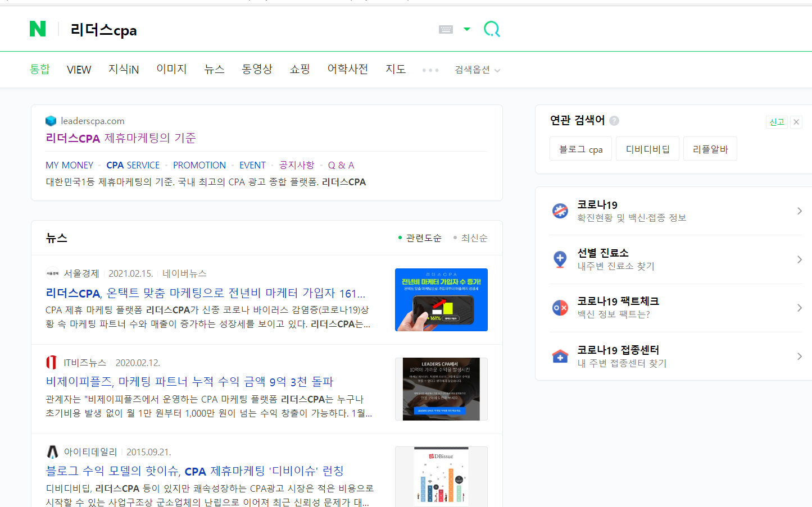Screen dimensions: 812x507
Task: Expand the 검색옵션 dropdown
Action: [x=477, y=70]
